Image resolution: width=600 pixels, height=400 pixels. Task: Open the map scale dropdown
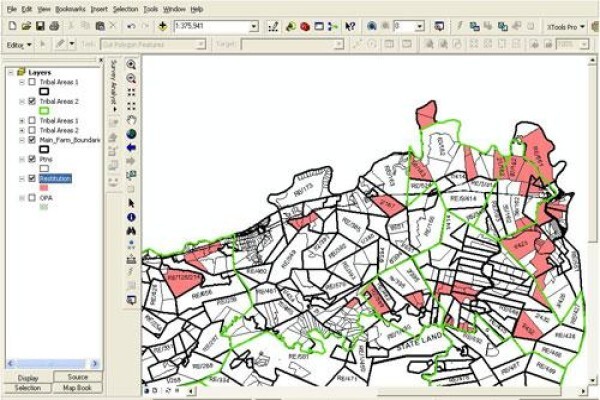(x=254, y=26)
